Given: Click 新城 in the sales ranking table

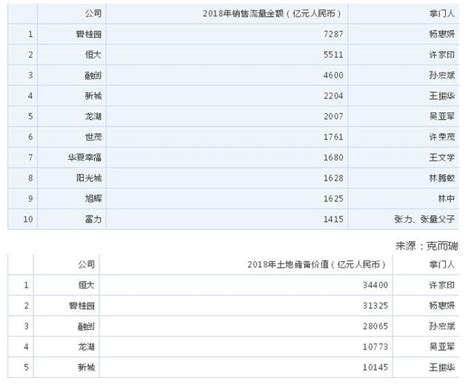Looking at the screenshot, I should pos(93,96).
